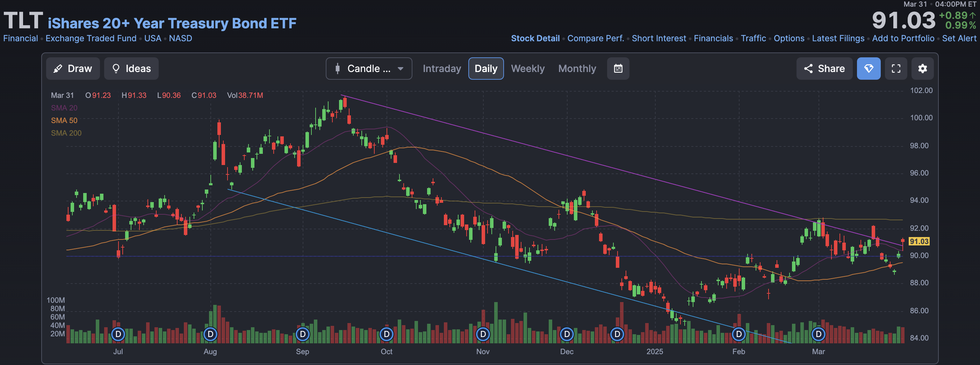Click the candlestick icon in chart type selector
Screen dimensions: 980x365
(x=338, y=69)
